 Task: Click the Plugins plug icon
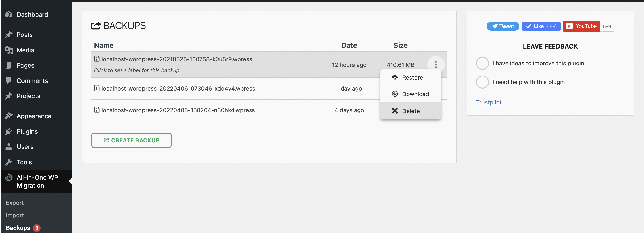(x=9, y=131)
